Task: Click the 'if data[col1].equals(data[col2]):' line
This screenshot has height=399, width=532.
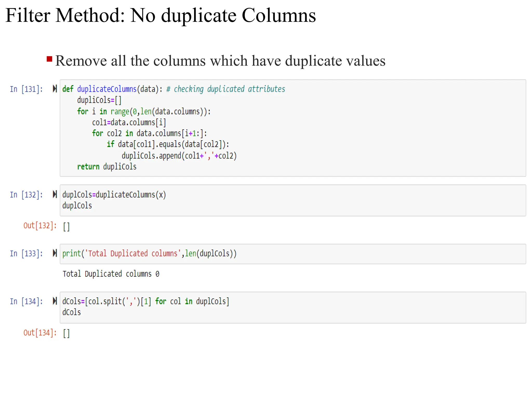Action: 168,144
